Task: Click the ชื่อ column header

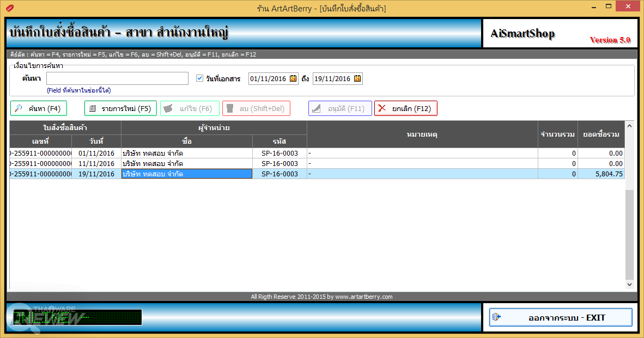Action: [x=187, y=141]
